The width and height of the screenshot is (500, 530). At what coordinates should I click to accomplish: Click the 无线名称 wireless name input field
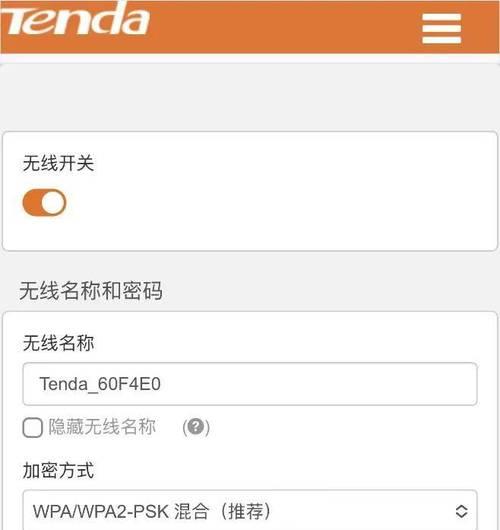[x=250, y=384]
